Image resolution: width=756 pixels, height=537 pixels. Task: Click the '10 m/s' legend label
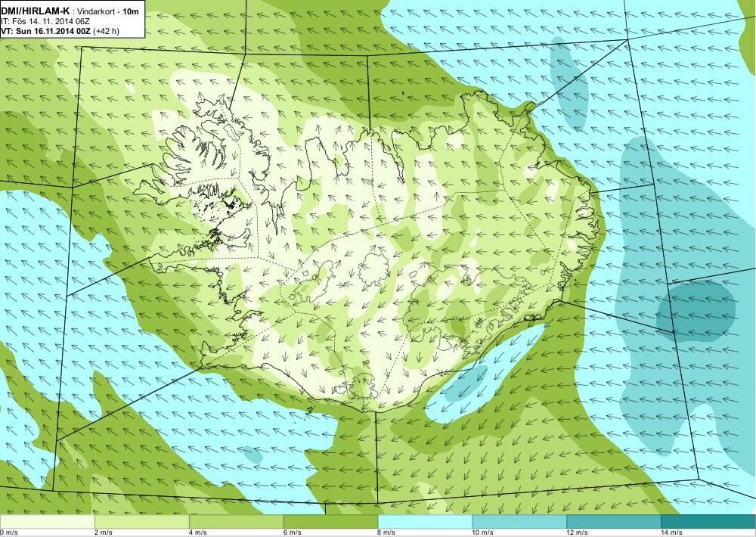click(x=483, y=532)
